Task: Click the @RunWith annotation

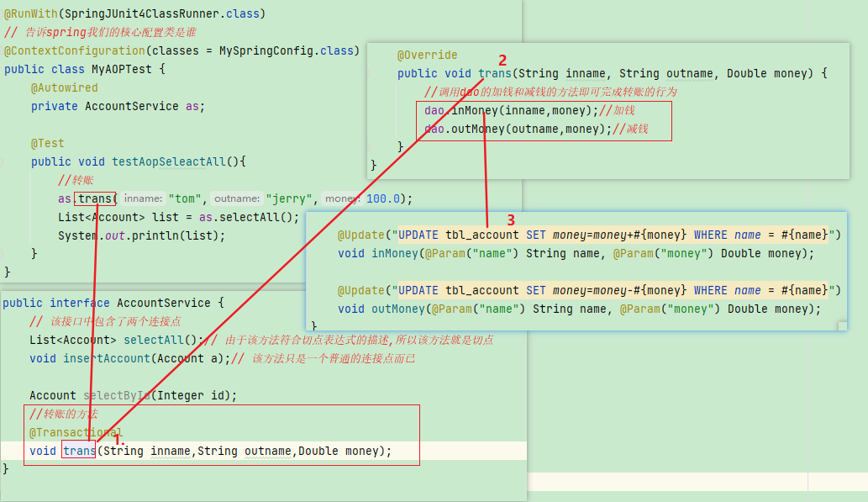Action: click(30, 13)
